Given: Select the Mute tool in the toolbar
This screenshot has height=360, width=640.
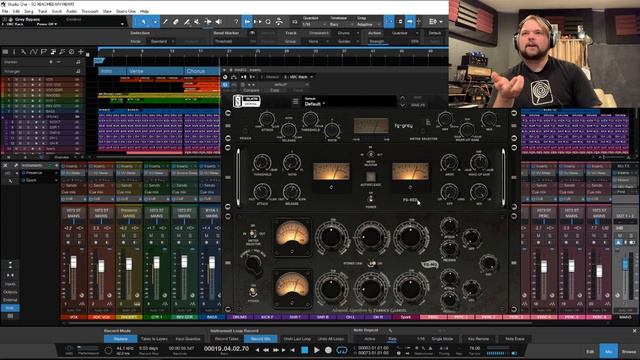Looking at the screenshot, I should click(197, 22).
